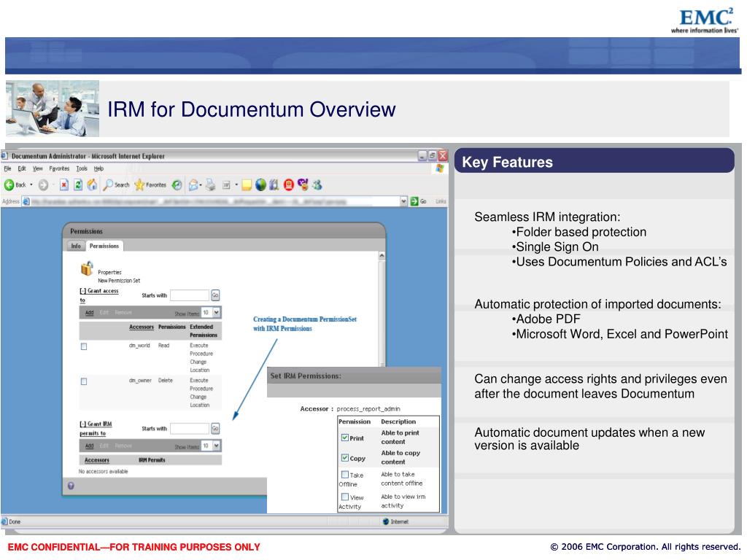Image resolution: width=747 pixels, height=560 pixels.
Task: Click the Refresh page icon
Action: [x=78, y=184]
